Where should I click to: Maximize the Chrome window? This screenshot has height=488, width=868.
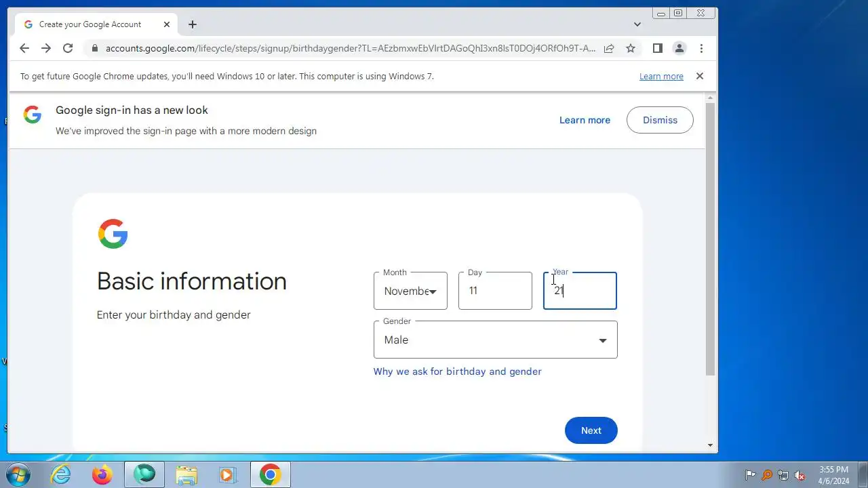tap(677, 13)
